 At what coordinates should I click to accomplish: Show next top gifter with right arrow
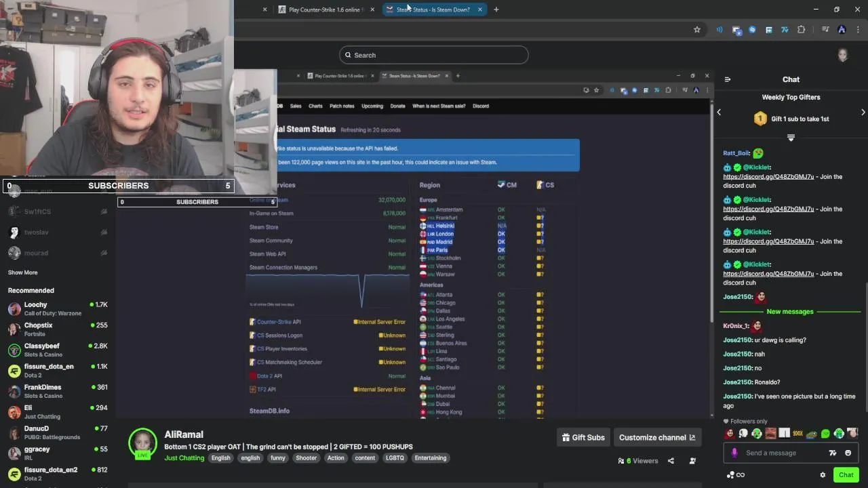point(863,112)
